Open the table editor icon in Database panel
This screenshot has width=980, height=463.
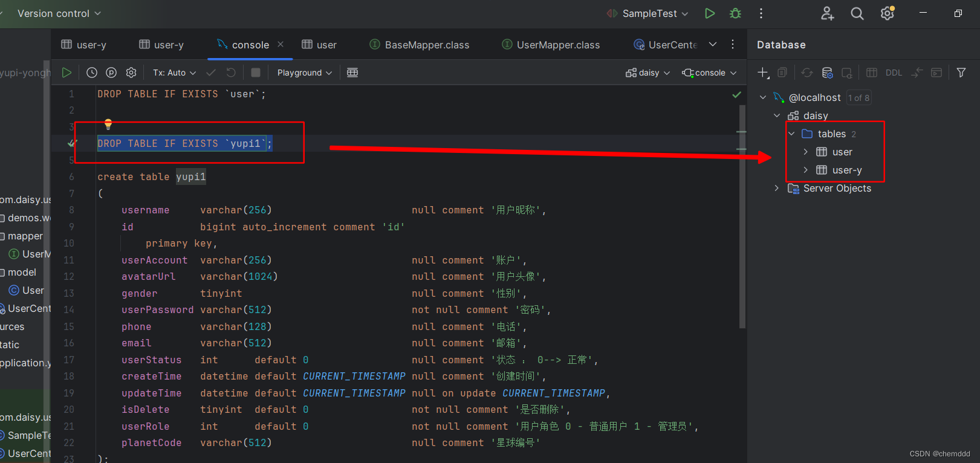coord(872,73)
